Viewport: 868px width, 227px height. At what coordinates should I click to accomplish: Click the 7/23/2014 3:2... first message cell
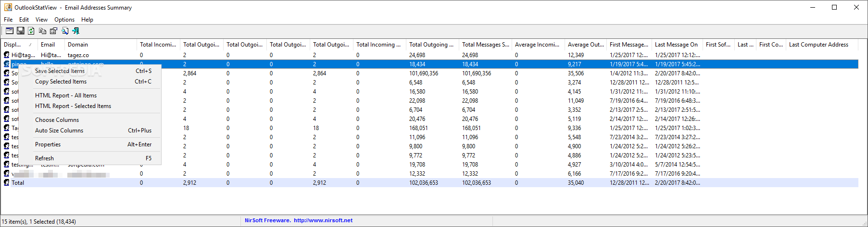click(629, 137)
